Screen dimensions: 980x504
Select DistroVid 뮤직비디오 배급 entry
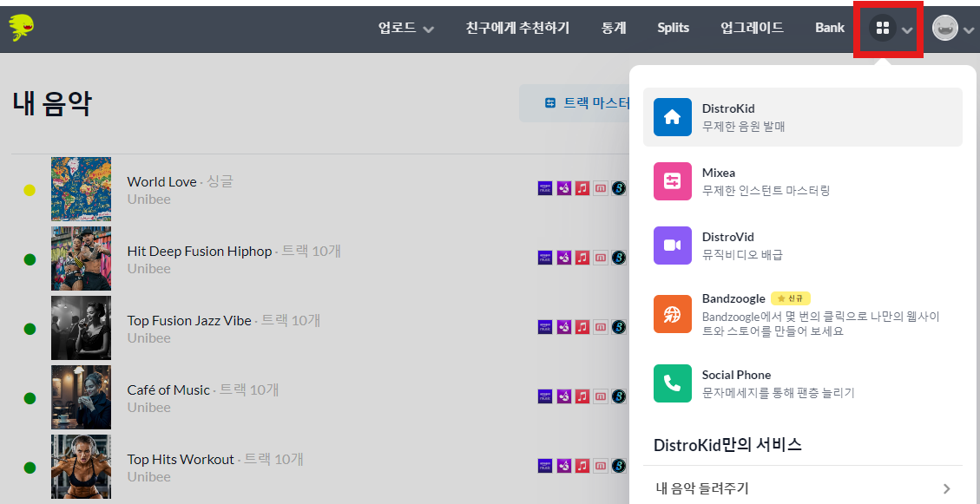803,245
